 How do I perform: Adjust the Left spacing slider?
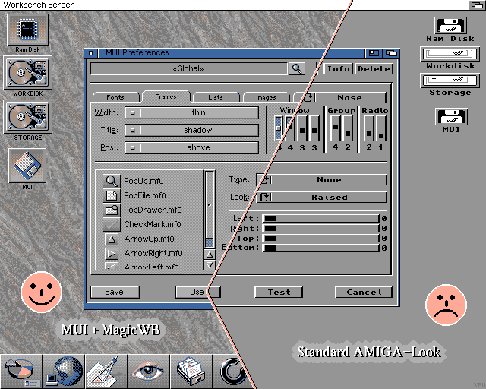coord(321,218)
